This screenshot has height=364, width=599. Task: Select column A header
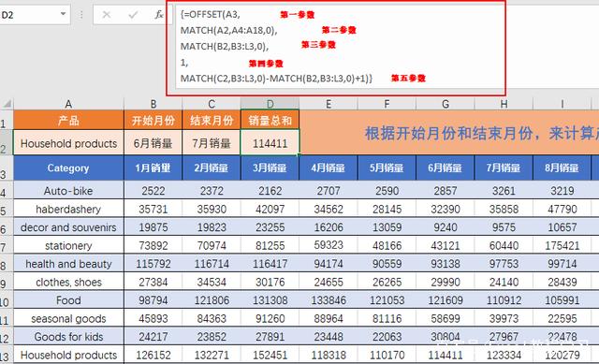68,104
